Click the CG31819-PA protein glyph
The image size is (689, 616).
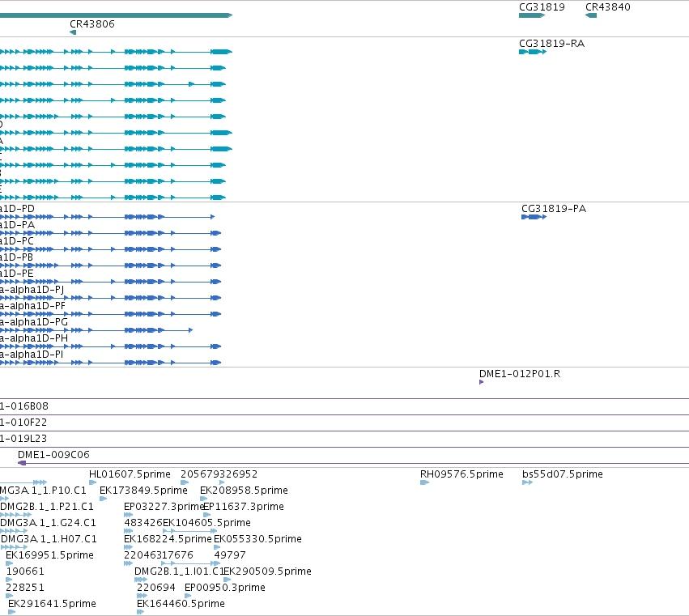pos(534,217)
